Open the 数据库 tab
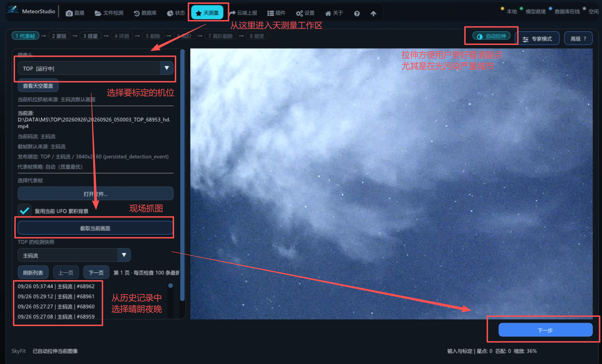The width and height of the screenshot is (602, 364). (145, 13)
